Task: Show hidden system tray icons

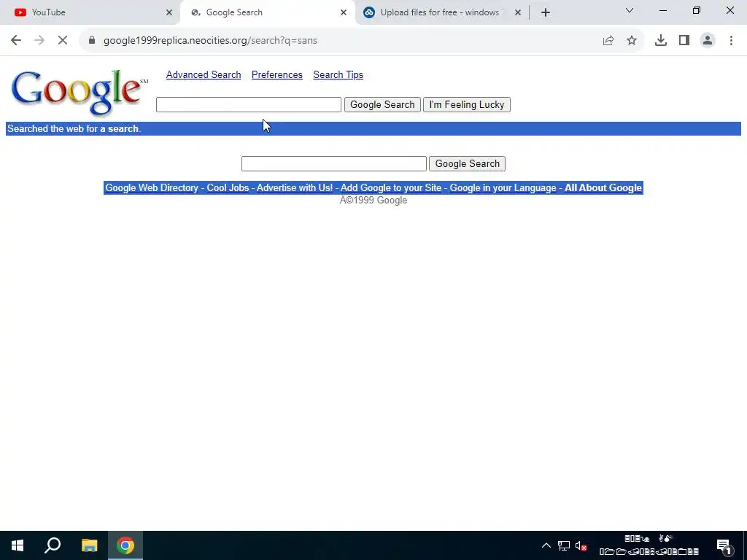Action: tap(546, 545)
